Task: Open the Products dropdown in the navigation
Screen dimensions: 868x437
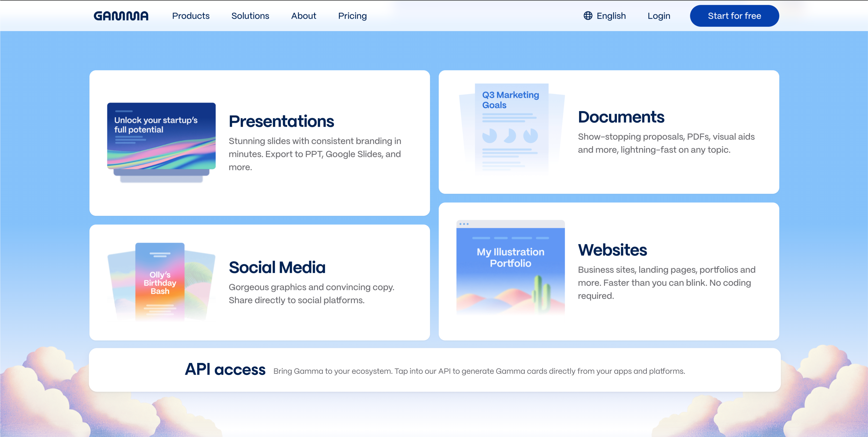Action: click(x=191, y=16)
